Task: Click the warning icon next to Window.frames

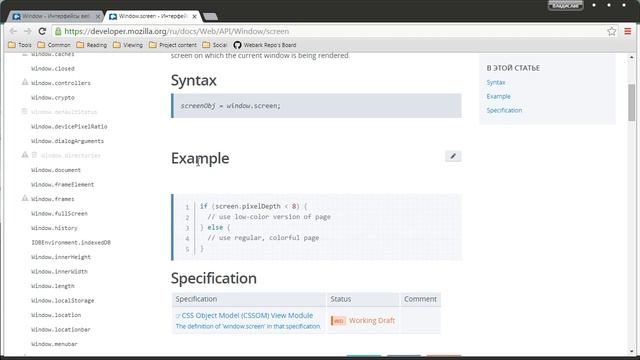Action: coord(25,198)
